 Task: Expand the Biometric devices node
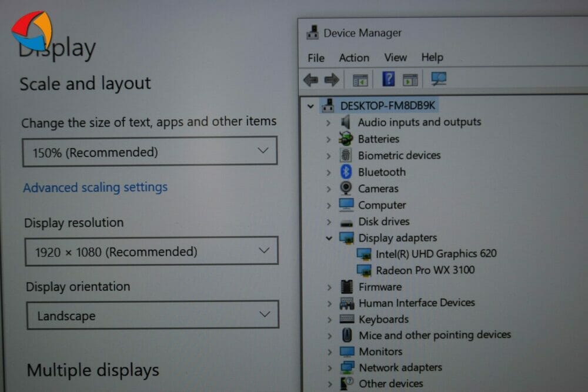tap(329, 156)
